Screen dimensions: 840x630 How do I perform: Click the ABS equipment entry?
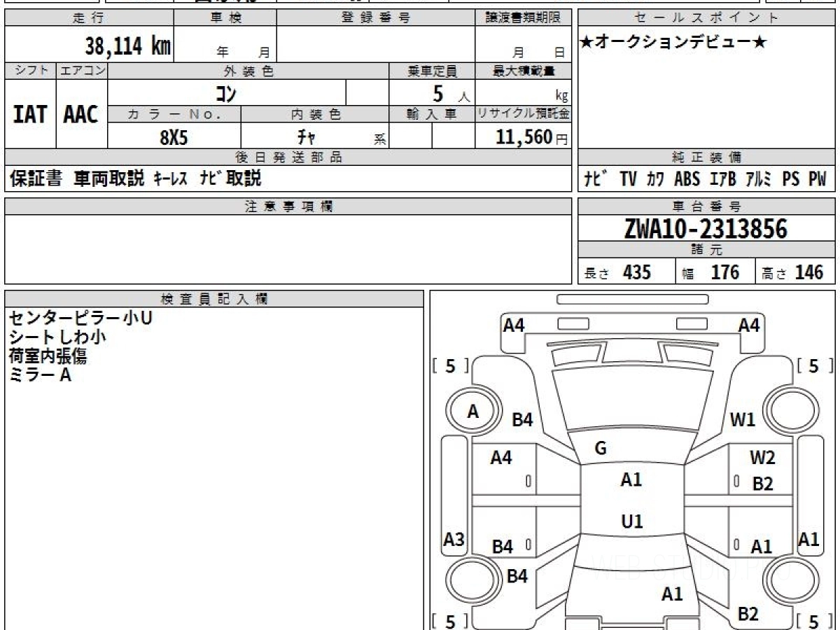[687, 179]
